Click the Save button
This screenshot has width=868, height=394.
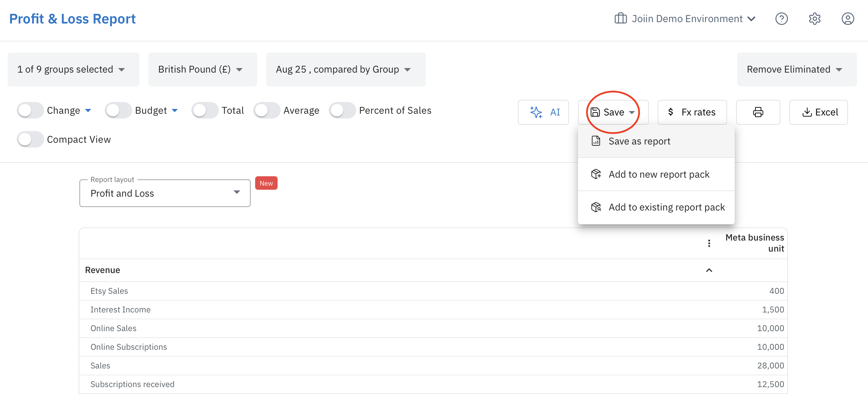tap(613, 112)
